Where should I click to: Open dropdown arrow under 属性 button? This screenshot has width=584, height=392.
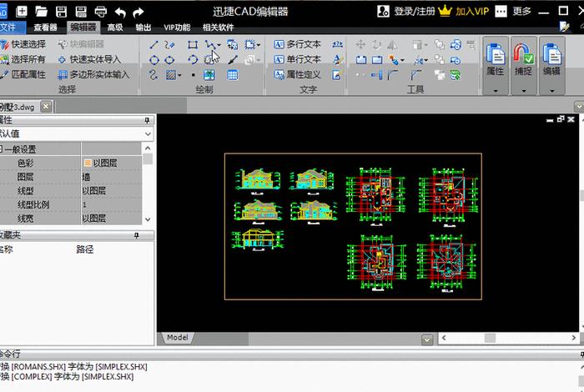496,90
